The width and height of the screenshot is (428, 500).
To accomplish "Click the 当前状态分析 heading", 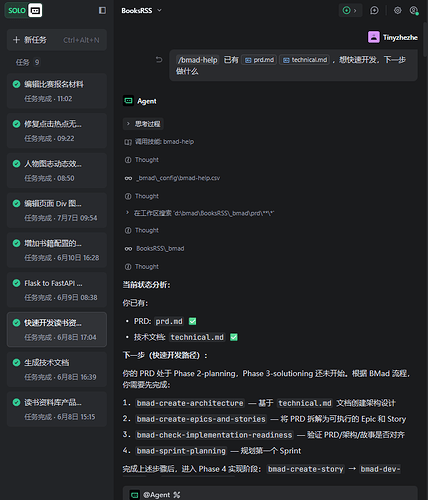I will pos(146,285).
